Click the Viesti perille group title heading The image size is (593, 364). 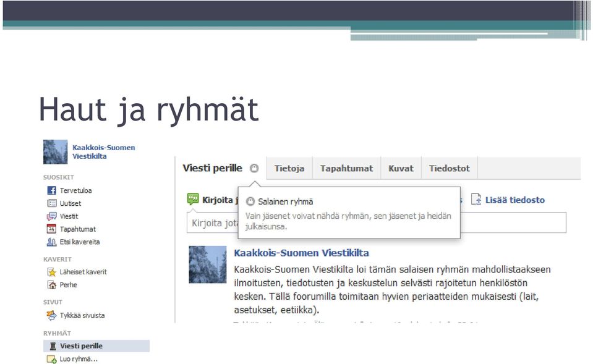pyautogui.click(x=213, y=168)
